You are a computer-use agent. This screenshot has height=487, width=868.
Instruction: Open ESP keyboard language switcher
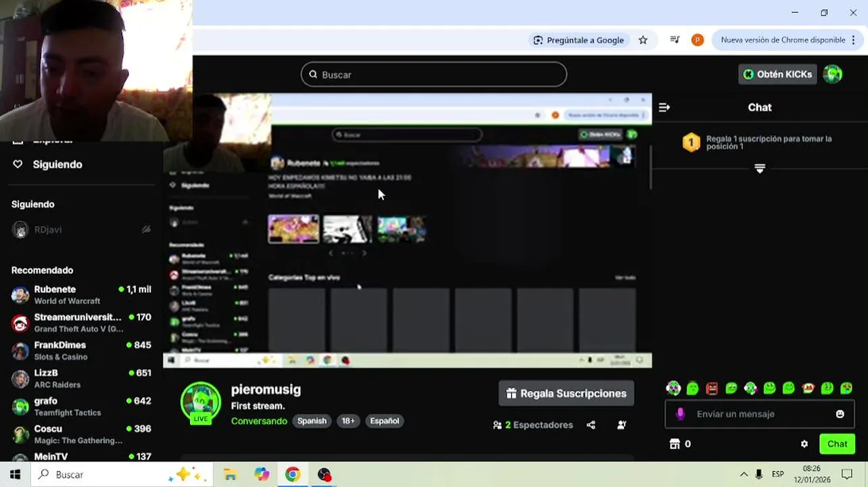(x=778, y=475)
